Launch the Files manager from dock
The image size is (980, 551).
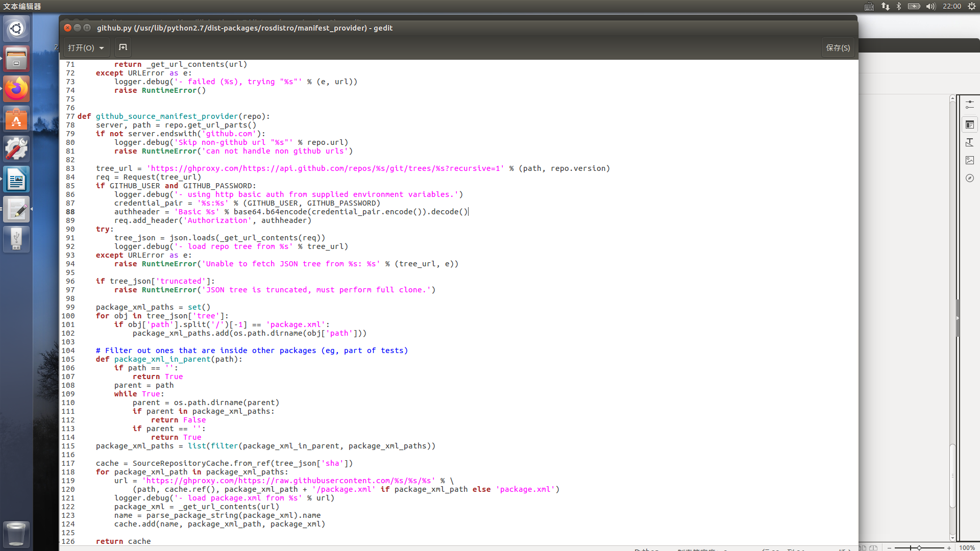click(16, 59)
